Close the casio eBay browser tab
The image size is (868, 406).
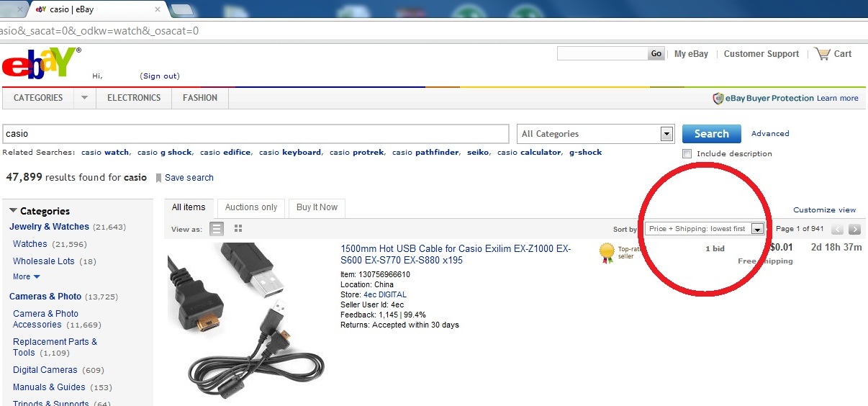tap(158, 9)
